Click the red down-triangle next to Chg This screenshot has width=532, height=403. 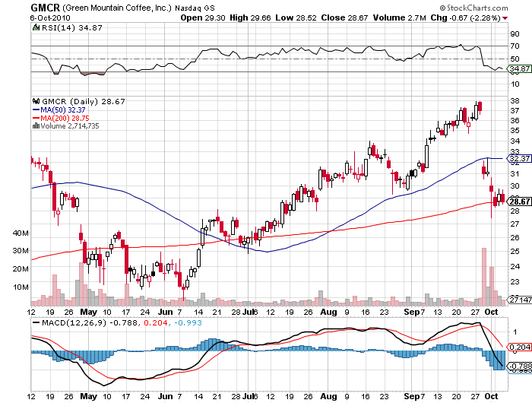(x=505, y=18)
